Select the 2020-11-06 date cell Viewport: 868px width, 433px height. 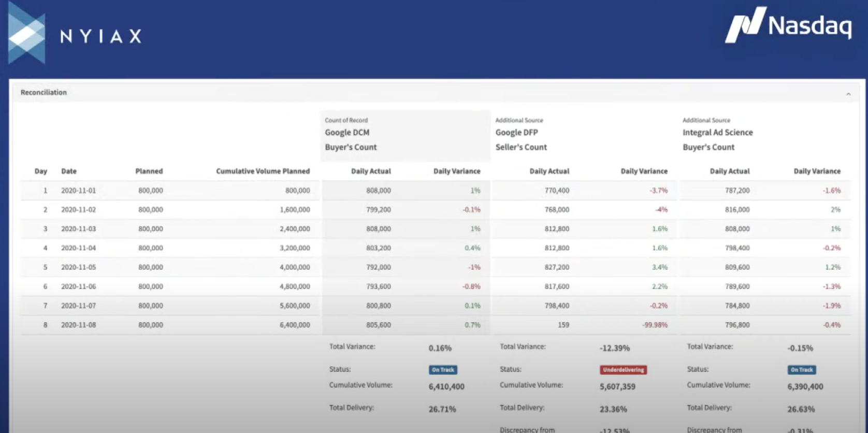pyautogui.click(x=78, y=286)
